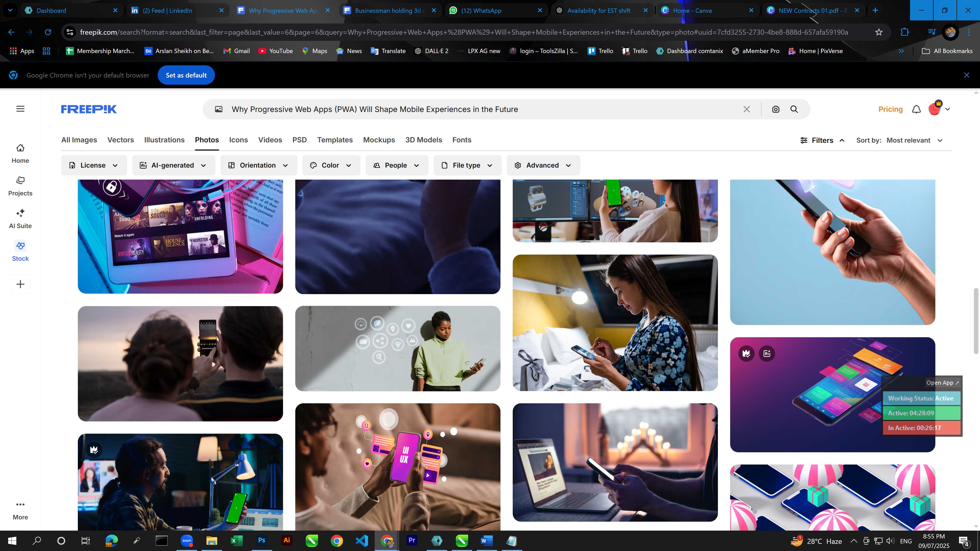
Task: Expand the Orientation filter
Action: [x=258, y=165]
